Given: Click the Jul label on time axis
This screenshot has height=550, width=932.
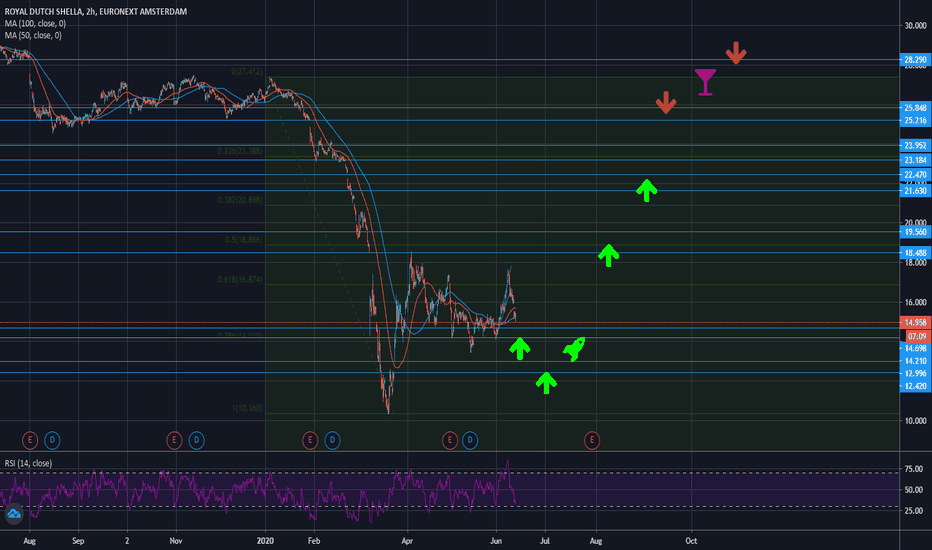Looking at the screenshot, I should pos(544,540).
